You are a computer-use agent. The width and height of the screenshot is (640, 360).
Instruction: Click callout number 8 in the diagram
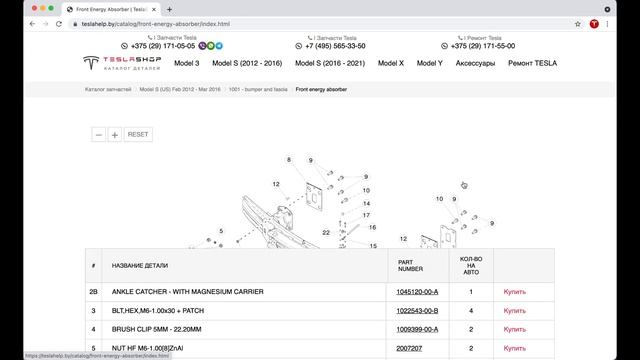(289, 160)
